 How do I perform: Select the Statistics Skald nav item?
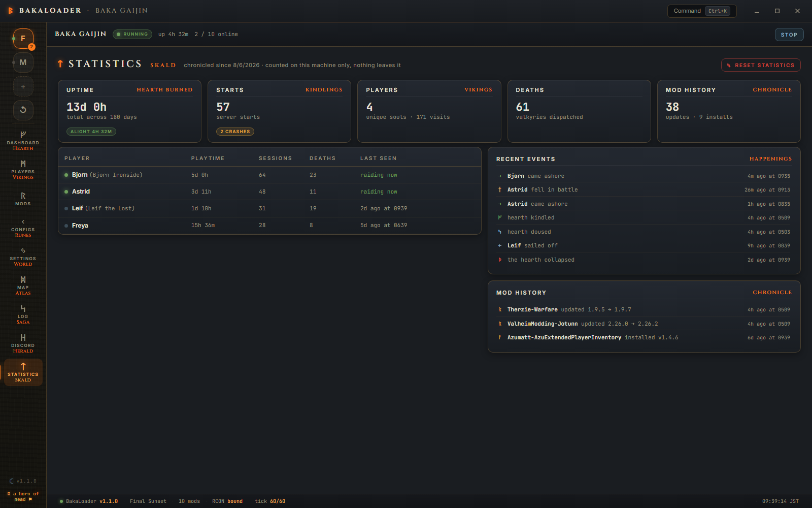23,372
